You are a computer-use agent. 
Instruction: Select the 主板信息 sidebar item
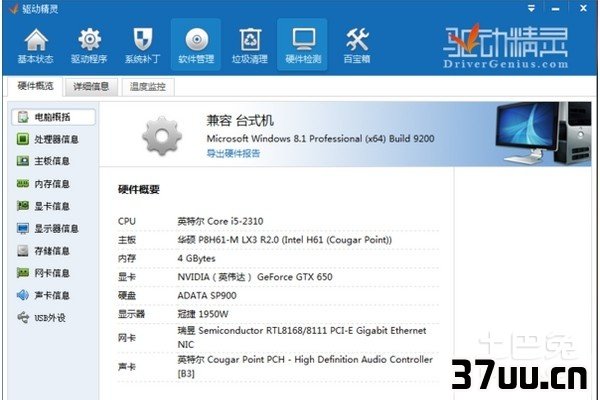43,161
